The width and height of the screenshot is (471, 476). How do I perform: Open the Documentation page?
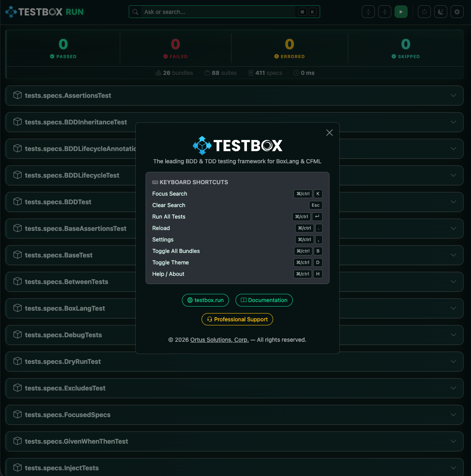(x=264, y=300)
